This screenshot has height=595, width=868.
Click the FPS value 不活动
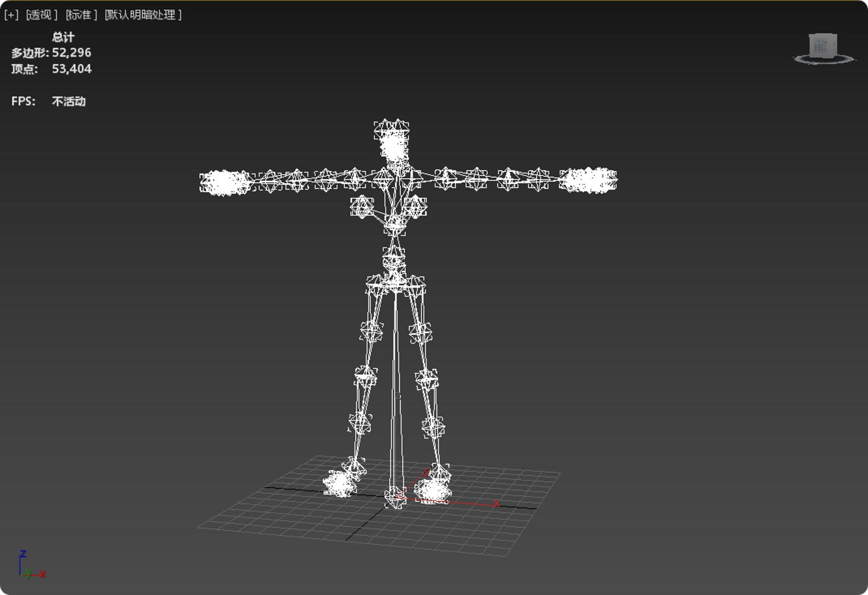click(x=69, y=101)
